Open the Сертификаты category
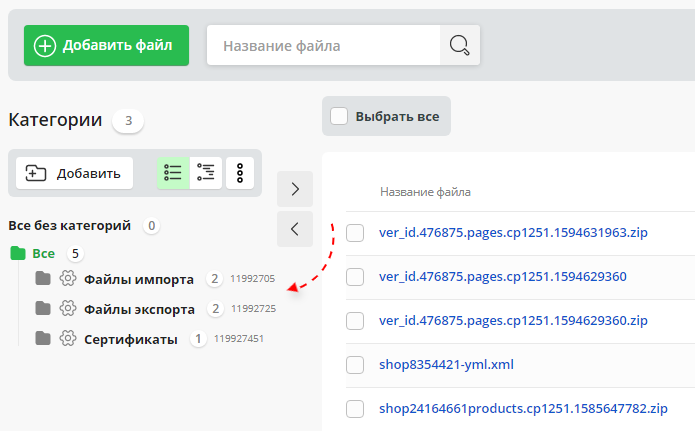Screen dimensions: 695x431 (131, 339)
